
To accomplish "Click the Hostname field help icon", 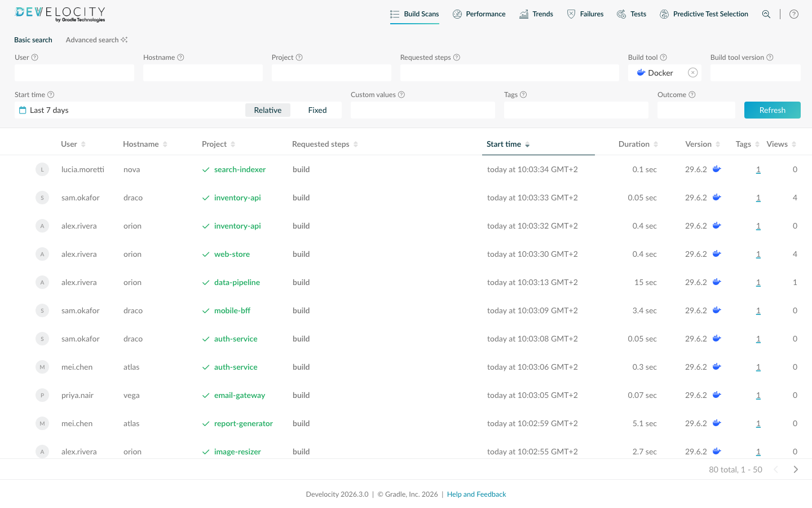I will (x=181, y=58).
